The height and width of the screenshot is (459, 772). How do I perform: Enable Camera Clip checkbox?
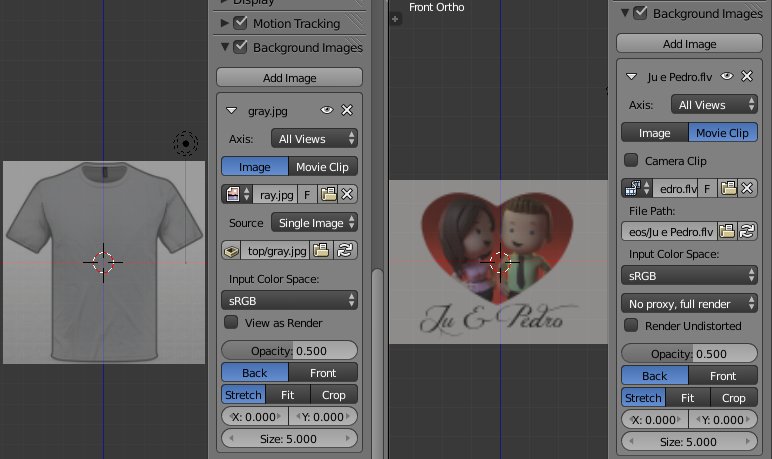[x=631, y=160]
